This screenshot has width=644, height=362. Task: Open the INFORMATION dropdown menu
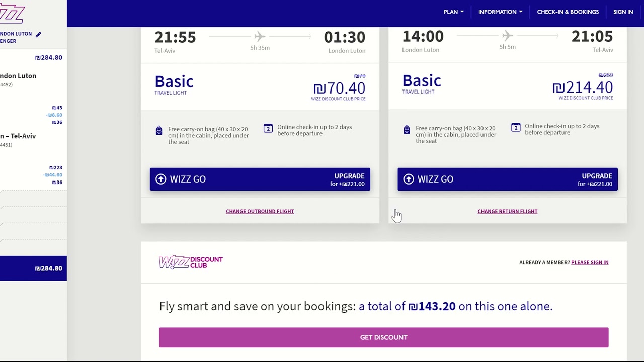pyautogui.click(x=500, y=12)
